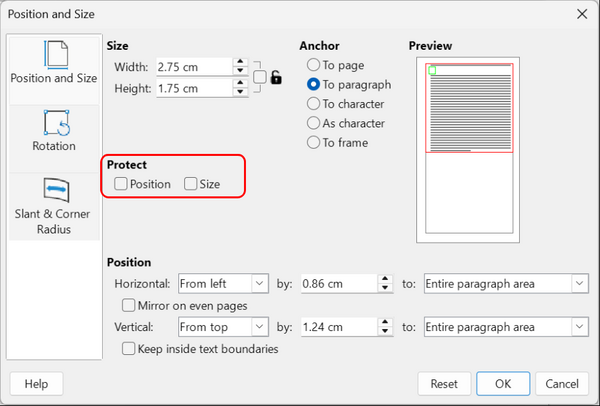Increase horizontal offset using up arrow

click(385, 279)
